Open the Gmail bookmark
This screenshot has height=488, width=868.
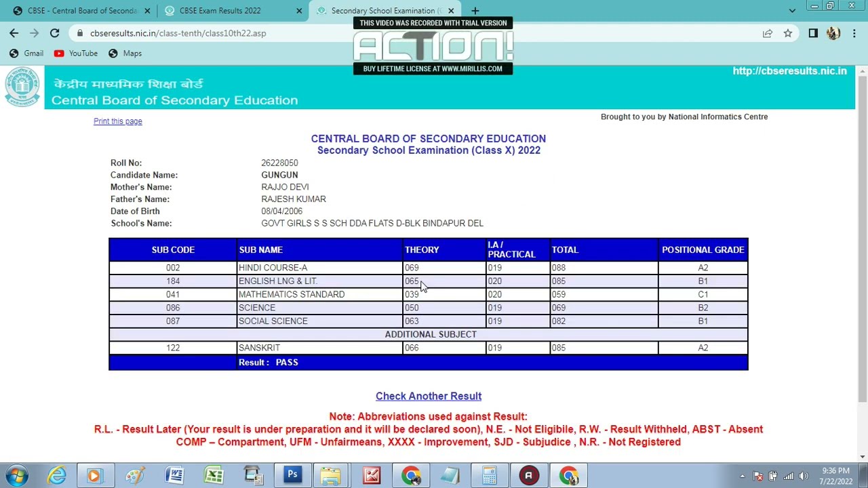pos(26,54)
